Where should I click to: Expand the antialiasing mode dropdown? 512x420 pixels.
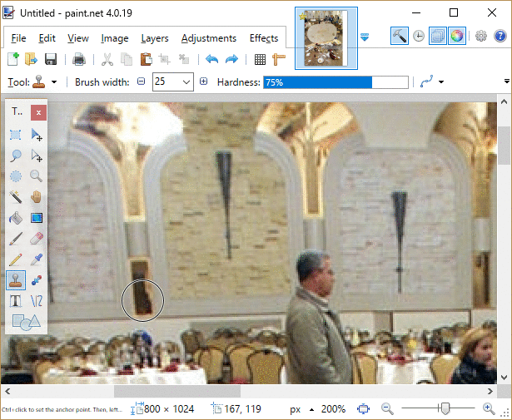pyautogui.click(x=441, y=82)
